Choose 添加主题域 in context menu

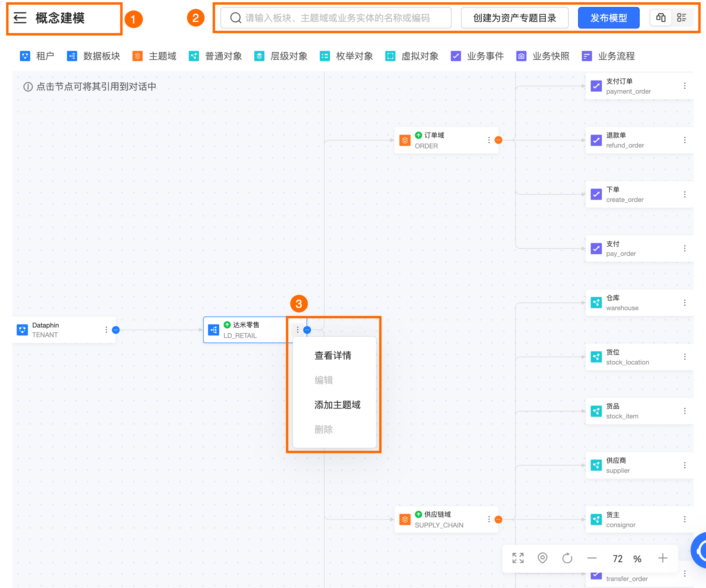[x=338, y=405]
